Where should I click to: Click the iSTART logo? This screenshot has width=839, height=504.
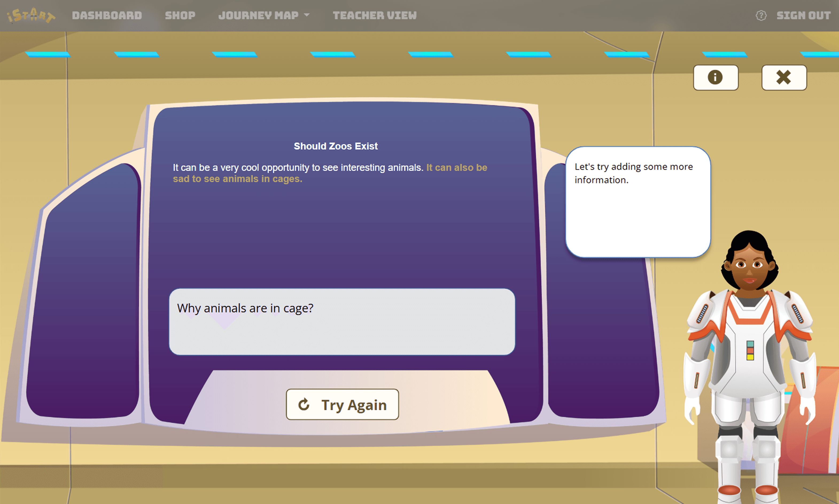tap(31, 15)
